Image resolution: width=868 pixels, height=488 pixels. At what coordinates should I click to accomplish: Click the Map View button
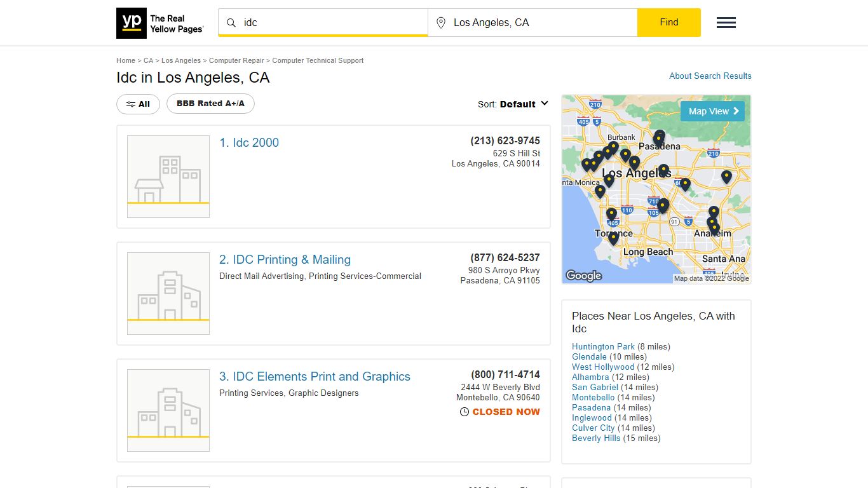712,111
